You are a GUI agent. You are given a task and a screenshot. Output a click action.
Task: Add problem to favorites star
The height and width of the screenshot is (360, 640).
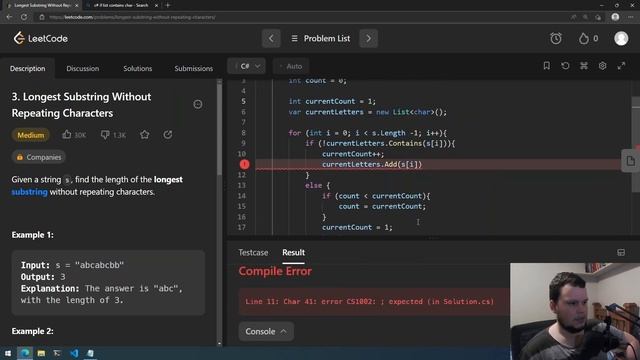pyautogui.click(x=144, y=135)
